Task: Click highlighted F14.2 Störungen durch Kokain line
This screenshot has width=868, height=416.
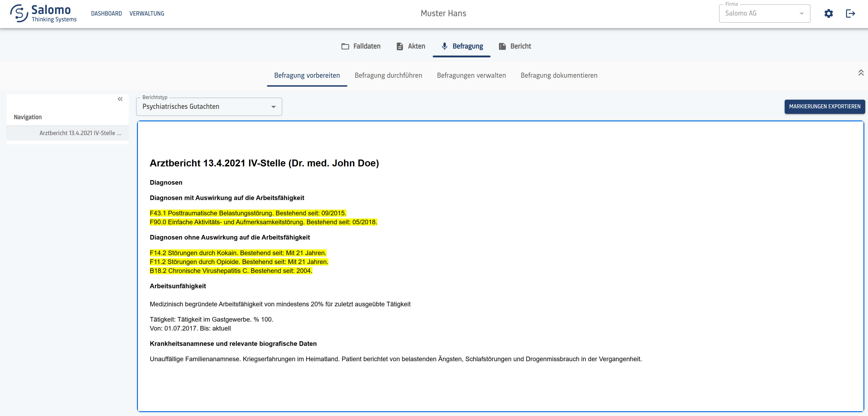Action: pyautogui.click(x=238, y=253)
